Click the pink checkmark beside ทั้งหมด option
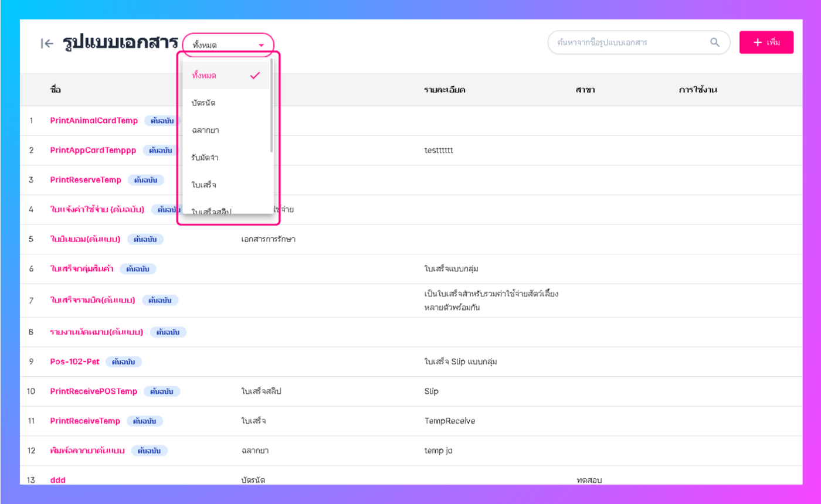Viewport: 821px width, 504px height. pyautogui.click(x=255, y=76)
